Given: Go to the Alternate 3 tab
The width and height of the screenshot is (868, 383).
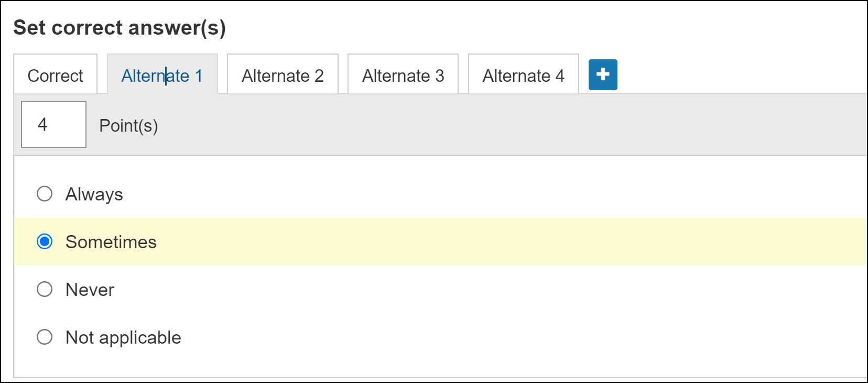Looking at the screenshot, I should [x=403, y=76].
